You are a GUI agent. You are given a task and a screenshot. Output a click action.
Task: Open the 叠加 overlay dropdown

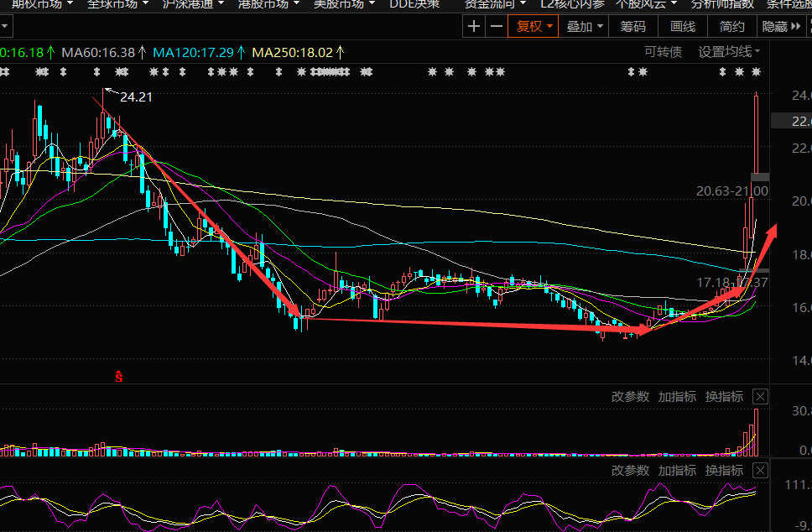(x=584, y=27)
